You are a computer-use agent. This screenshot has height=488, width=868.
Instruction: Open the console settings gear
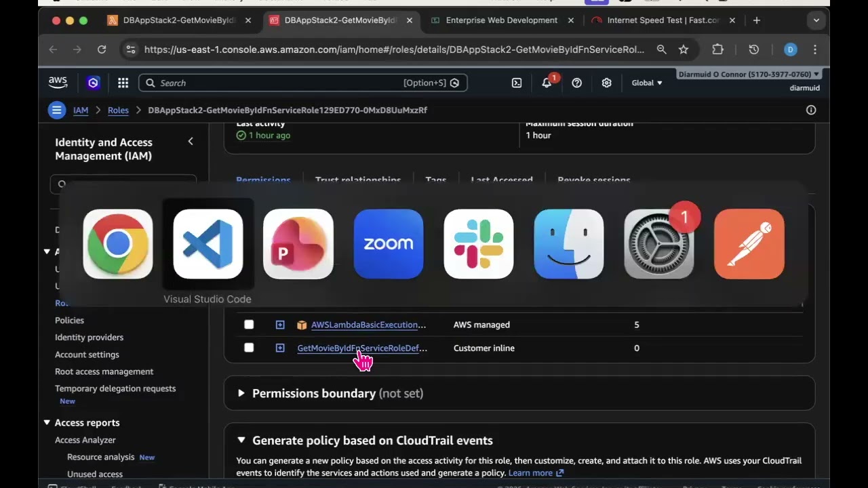[x=606, y=83]
